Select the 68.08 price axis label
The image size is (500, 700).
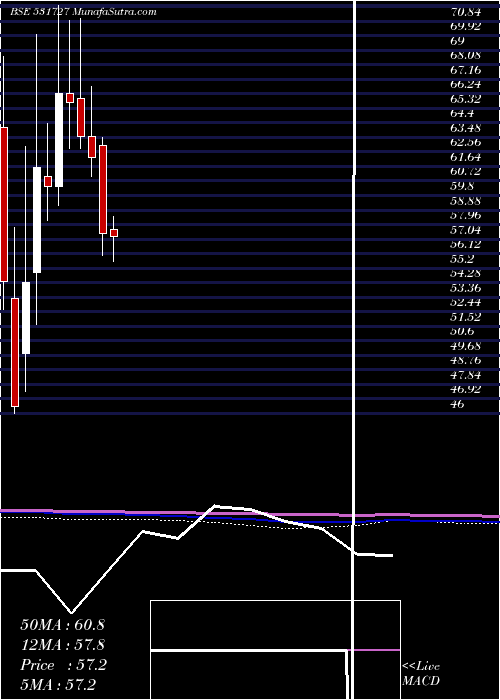[466, 55]
